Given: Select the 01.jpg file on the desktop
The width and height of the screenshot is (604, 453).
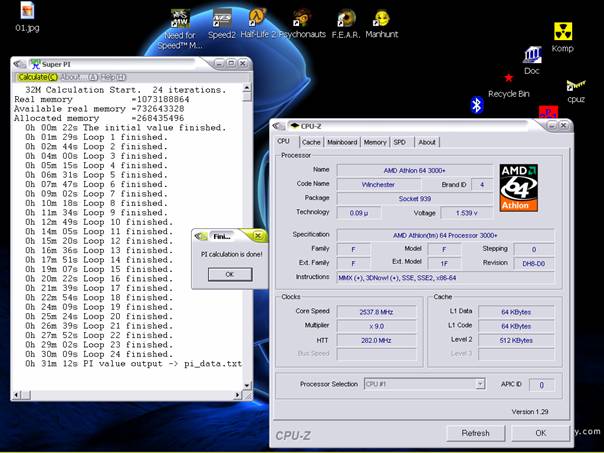Looking at the screenshot, I should click(x=27, y=12).
